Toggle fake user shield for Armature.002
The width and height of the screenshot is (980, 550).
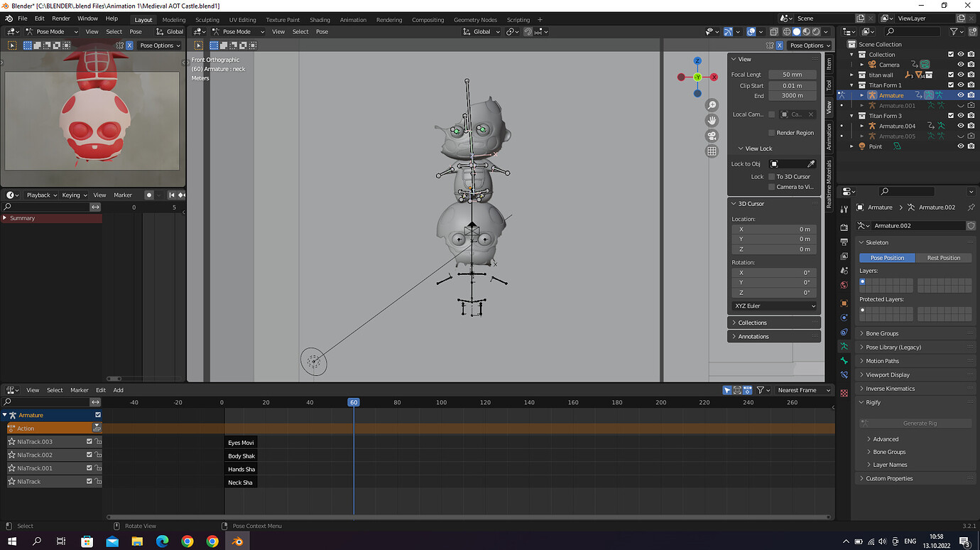[971, 225]
